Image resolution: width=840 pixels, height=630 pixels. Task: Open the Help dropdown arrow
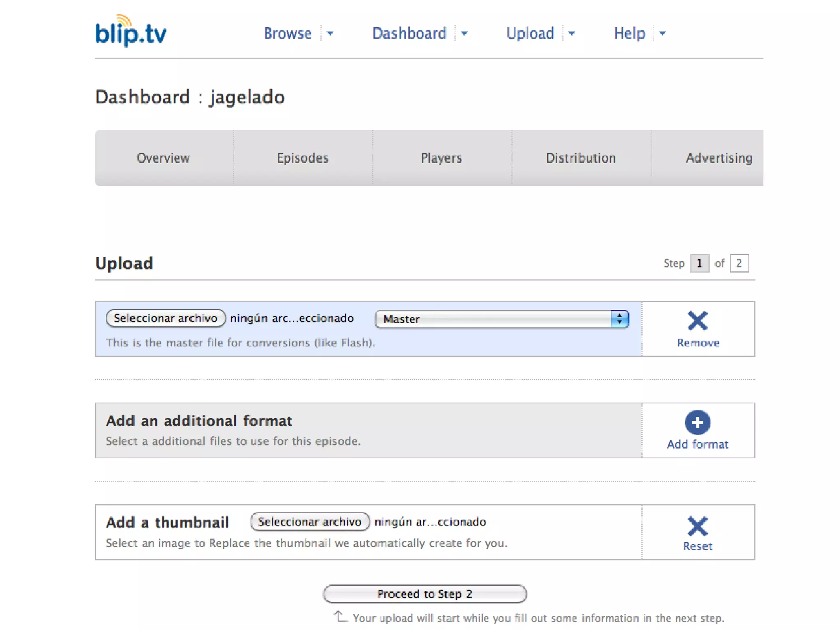pos(662,33)
